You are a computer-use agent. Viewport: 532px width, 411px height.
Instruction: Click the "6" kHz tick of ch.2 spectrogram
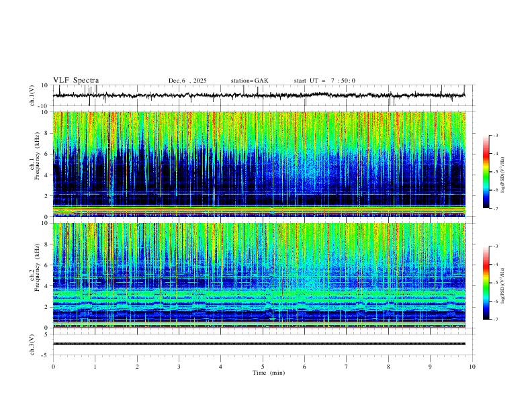(46, 265)
